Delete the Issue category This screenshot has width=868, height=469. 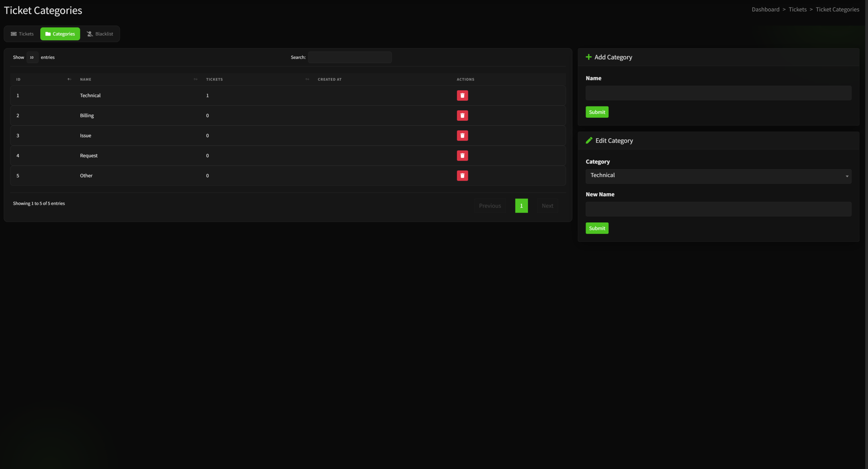pyautogui.click(x=462, y=135)
